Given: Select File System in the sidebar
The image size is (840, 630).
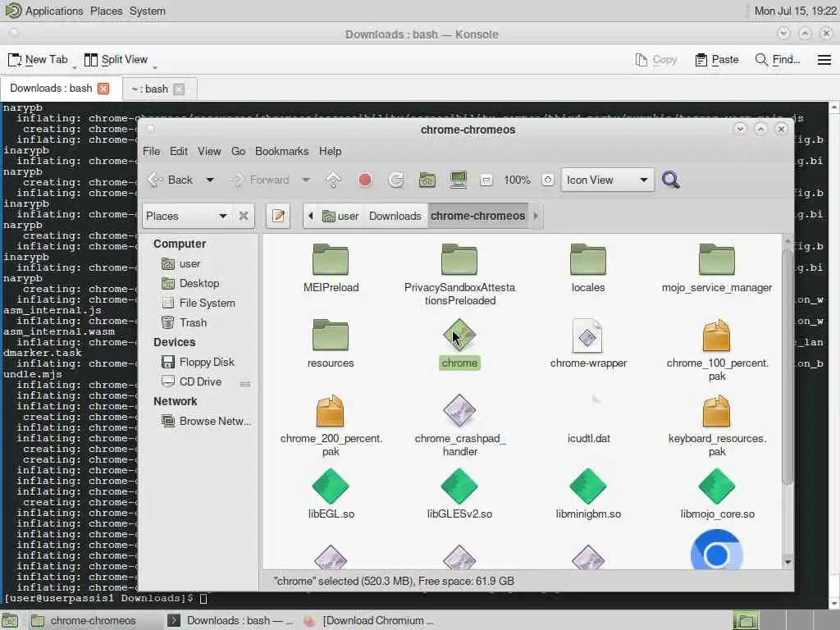Looking at the screenshot, I should pos(199,304).
